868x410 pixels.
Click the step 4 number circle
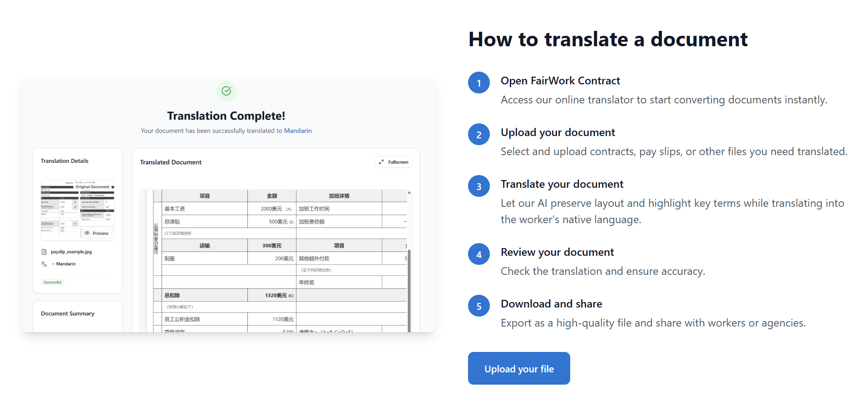pyautogui.click(x=478, y=254)
